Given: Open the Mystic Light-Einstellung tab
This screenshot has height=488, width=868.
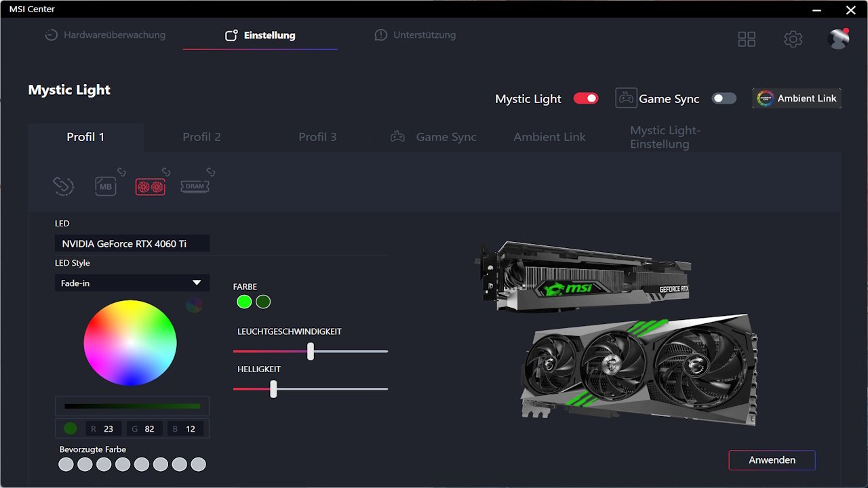Looking at the screenshot, I should click(x=665, y=137).
